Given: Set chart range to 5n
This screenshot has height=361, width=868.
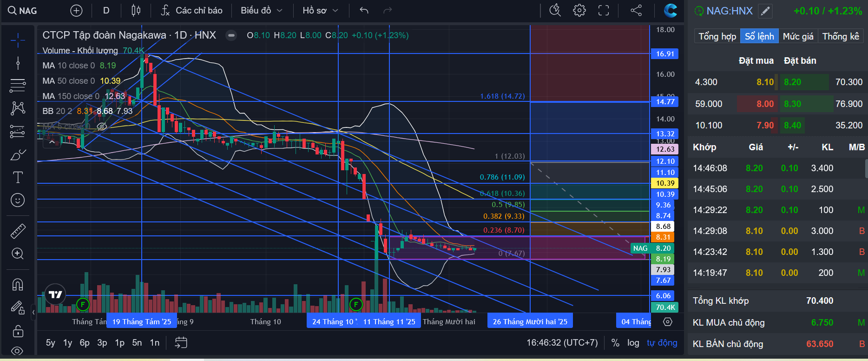Looking at the screenshot, I should [137, 343].
